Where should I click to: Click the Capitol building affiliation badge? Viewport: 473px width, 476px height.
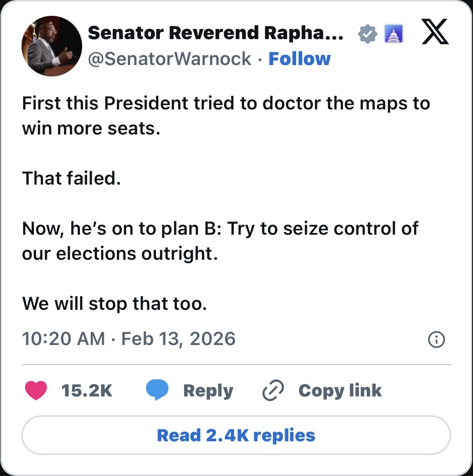[x=394, y=34]
